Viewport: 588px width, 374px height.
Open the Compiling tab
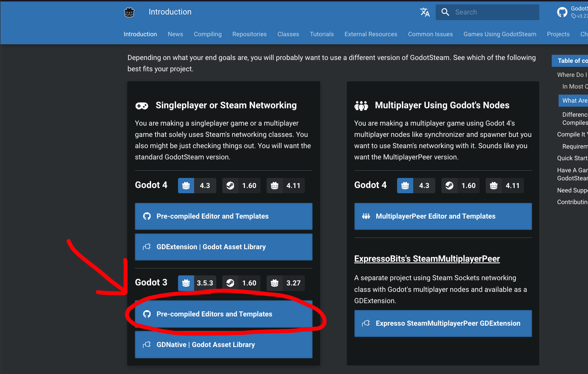point(208,34)
